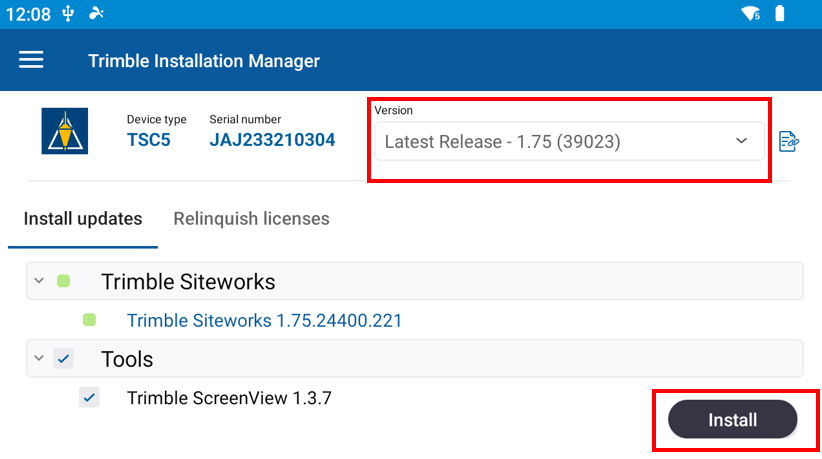This screenshot has height=459, width=822.
Task: Switch to the Relinquish licenses tab
Action: [x=252, y=218]
